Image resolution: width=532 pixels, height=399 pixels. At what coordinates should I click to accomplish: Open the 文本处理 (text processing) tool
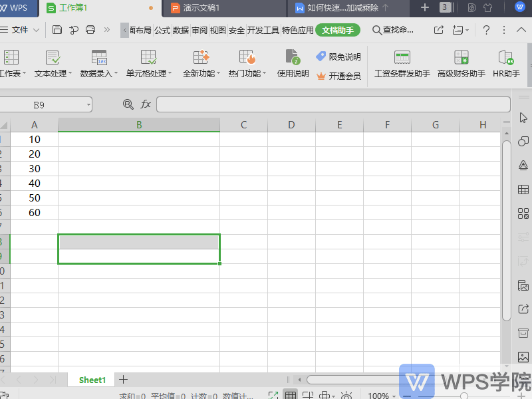click(x=53, y=63)
